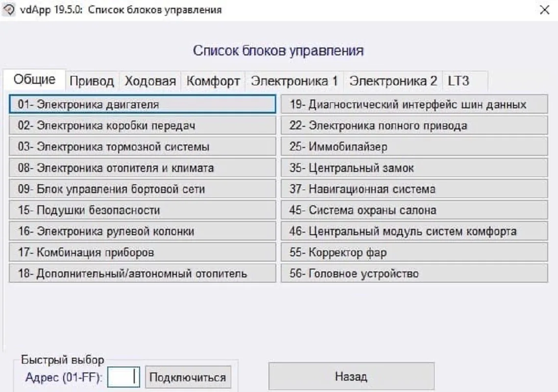Switch to the Привод tab

92,81
